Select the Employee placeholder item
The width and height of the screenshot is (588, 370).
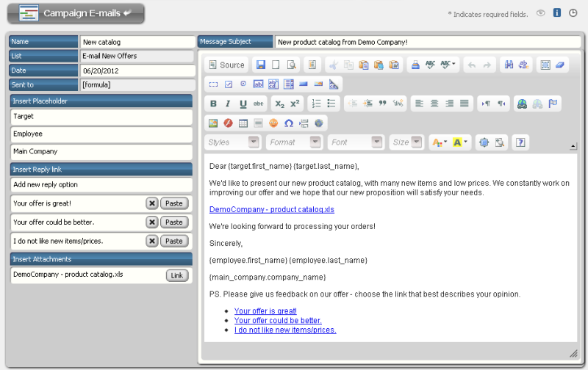pos(101,134)
